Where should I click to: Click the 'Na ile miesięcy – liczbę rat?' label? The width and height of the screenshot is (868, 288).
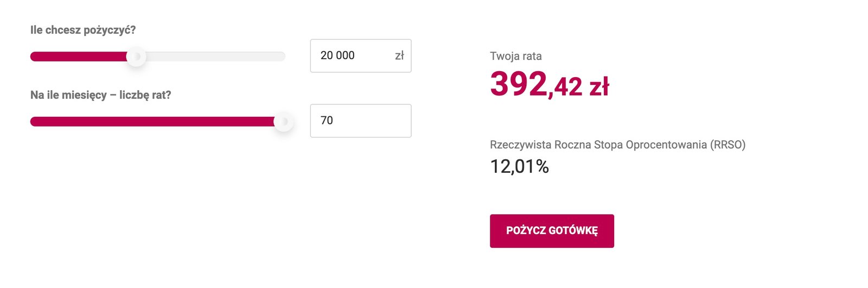click(x=101, y=95)
